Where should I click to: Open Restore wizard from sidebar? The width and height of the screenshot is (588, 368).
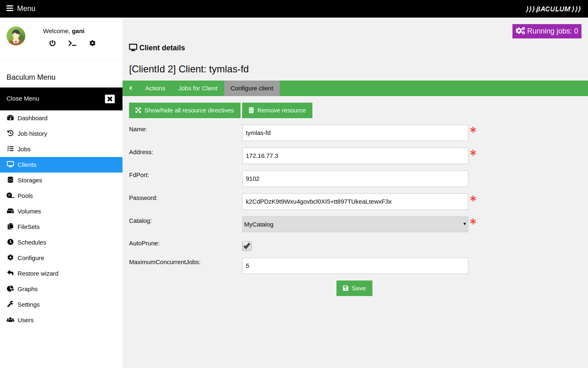[x=61, y=274]
